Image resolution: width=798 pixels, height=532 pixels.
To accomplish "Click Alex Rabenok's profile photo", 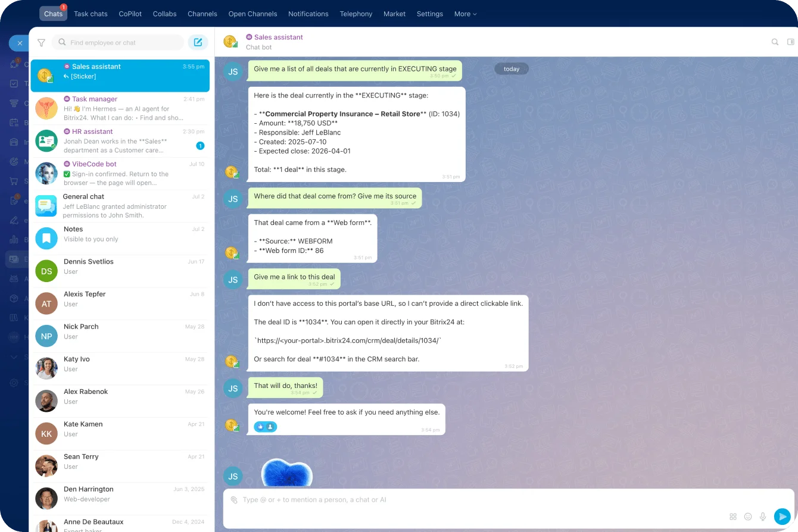I will [x=46, y=401].
